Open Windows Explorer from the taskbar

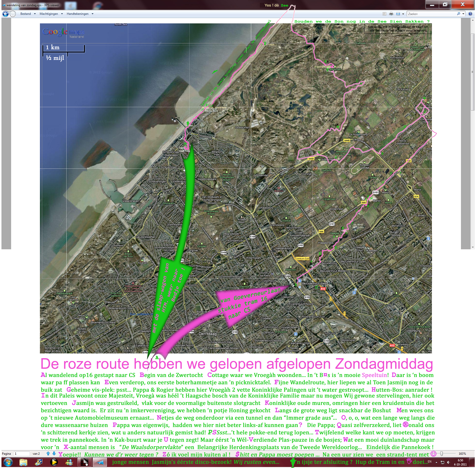pos(23,462)
